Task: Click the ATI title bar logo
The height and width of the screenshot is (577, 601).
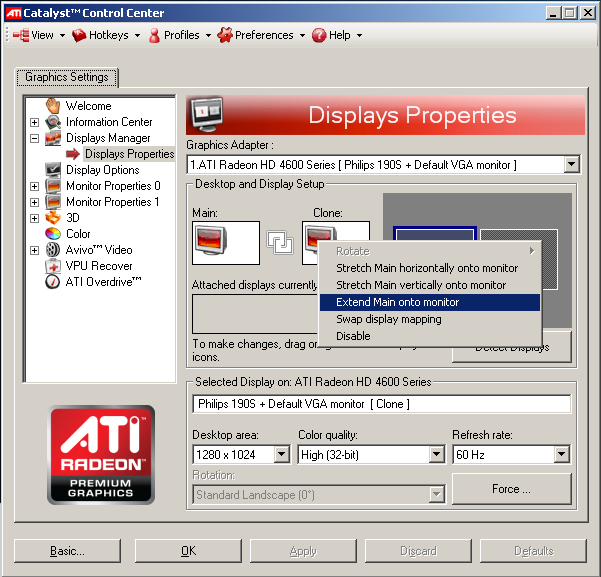Action: click(13, 13)
